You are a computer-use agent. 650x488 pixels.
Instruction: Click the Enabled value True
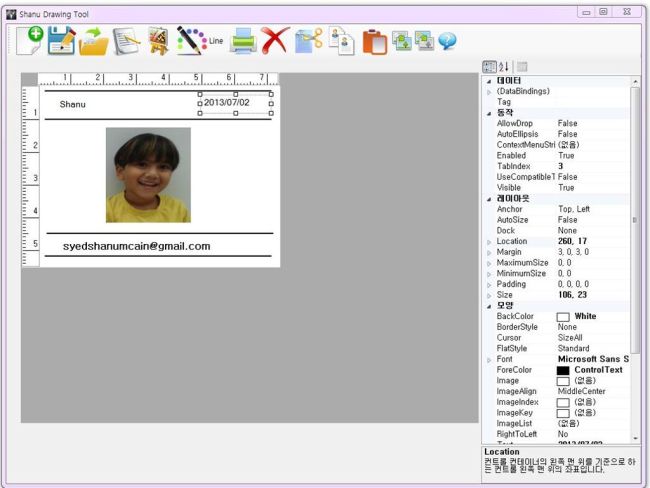pyautogui.click(x=566, y=156)
